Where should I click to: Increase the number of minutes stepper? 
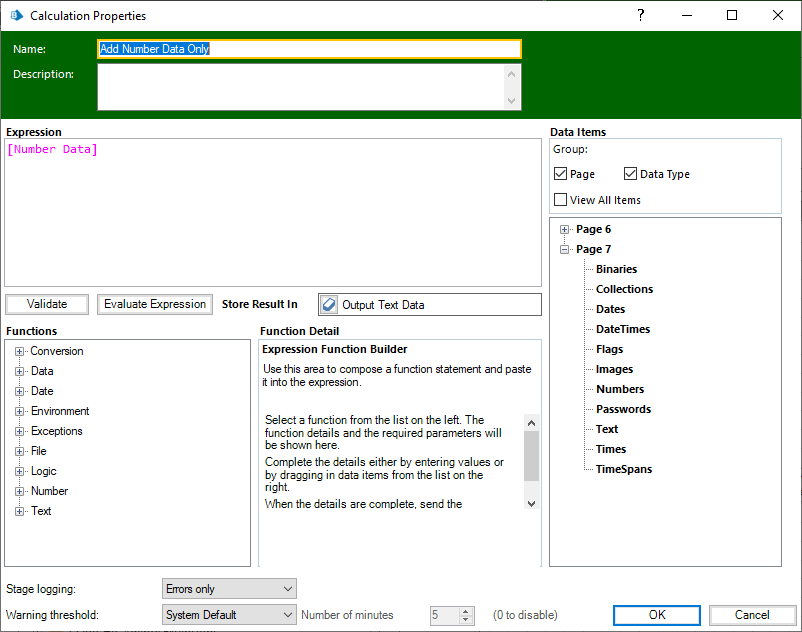466,611
